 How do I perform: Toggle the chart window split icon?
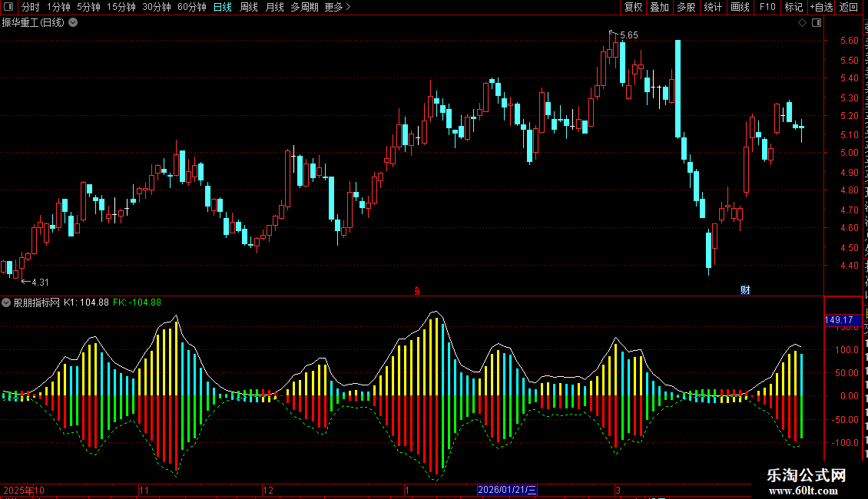pyautogui.click(x=817, y=23)
